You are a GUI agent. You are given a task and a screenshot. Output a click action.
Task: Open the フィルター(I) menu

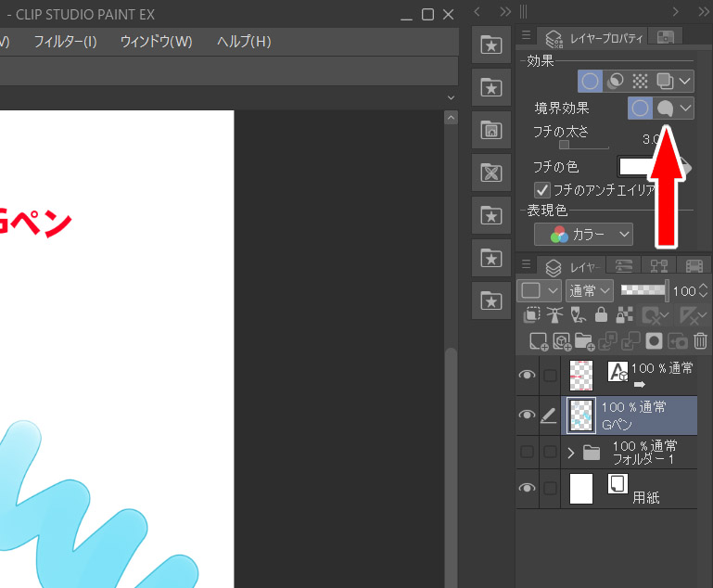(x=65, y=42)
